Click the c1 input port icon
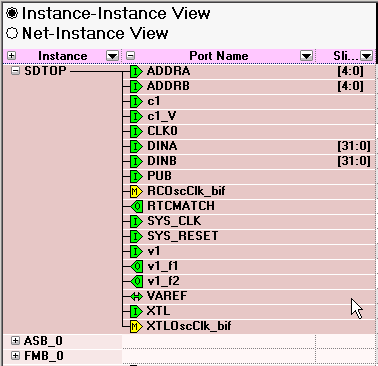The height and width of the screenshot is (366, 378). coord(136,101)
